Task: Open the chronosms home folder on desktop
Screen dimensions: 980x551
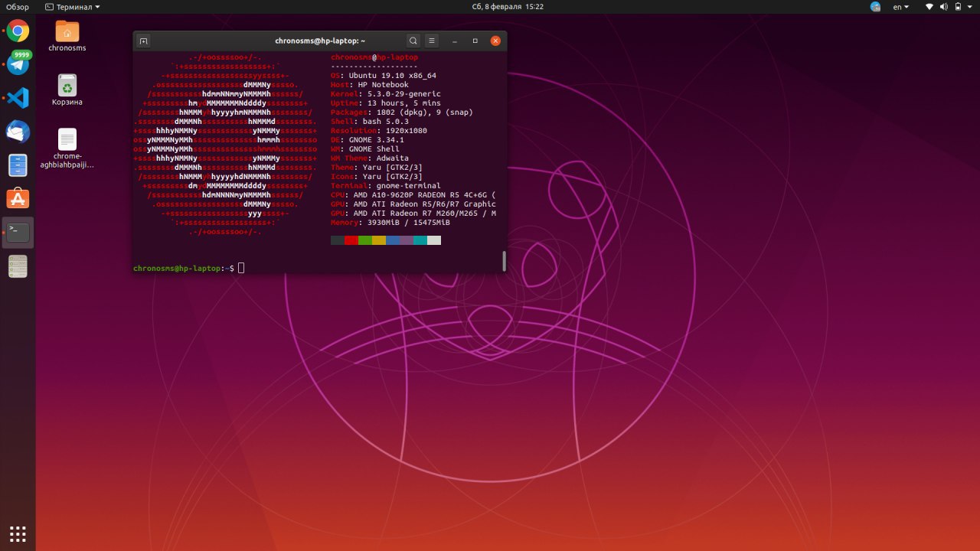Action: 67,36
